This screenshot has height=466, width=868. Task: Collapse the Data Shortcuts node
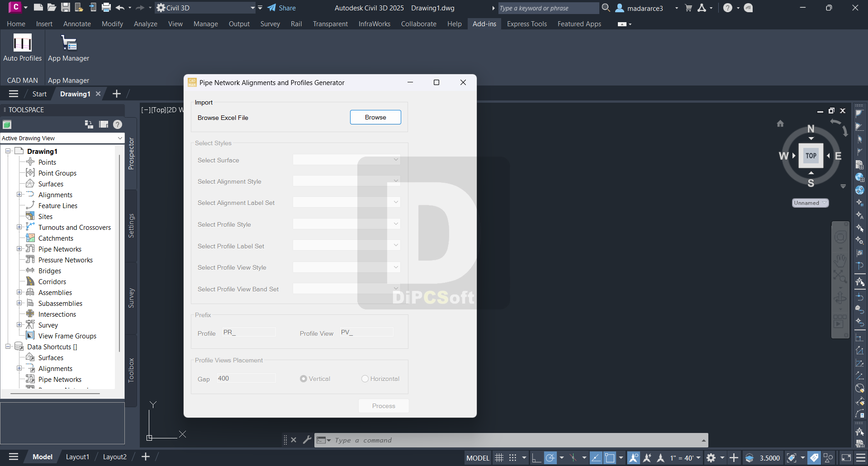click(x=8, y=347)
